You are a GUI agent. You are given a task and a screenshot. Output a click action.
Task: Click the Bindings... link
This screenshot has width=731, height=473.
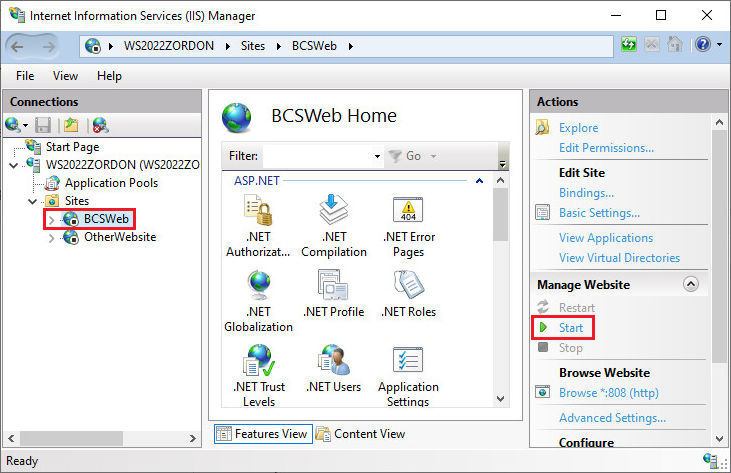(x=586, y=193)
